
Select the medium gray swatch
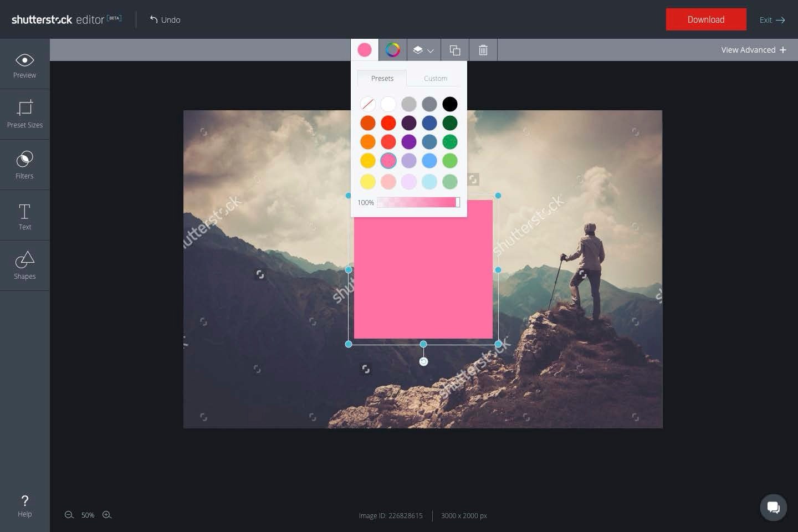click(429, 104)
